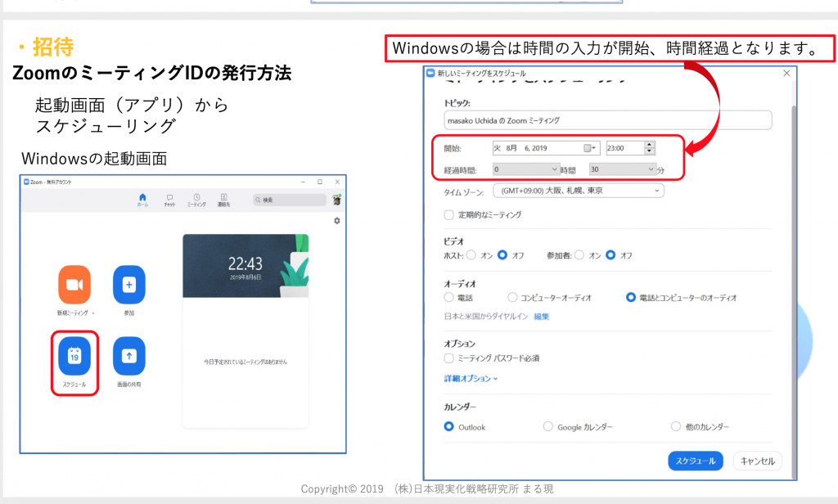Image resolution: width=838 pixels, height=504 pixels.
Task: Click the blue plus Join (参加) icon
Action: pos(128,285)
